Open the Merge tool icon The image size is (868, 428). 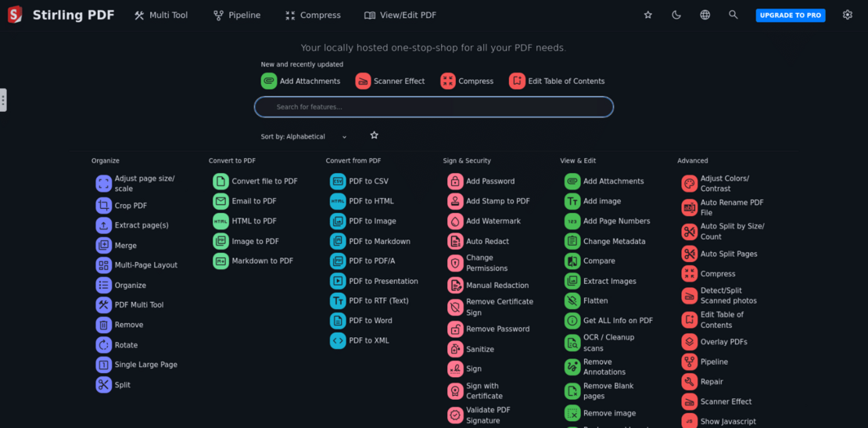(103, 246)
